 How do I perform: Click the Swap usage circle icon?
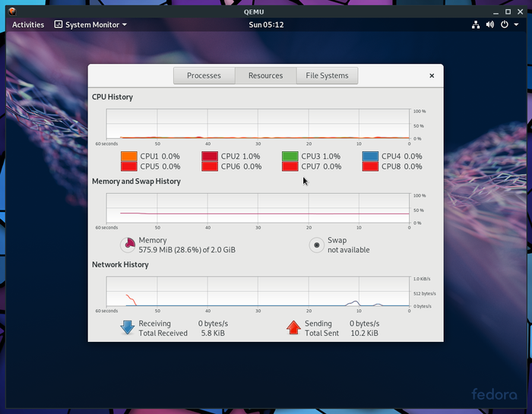[316, 245]
